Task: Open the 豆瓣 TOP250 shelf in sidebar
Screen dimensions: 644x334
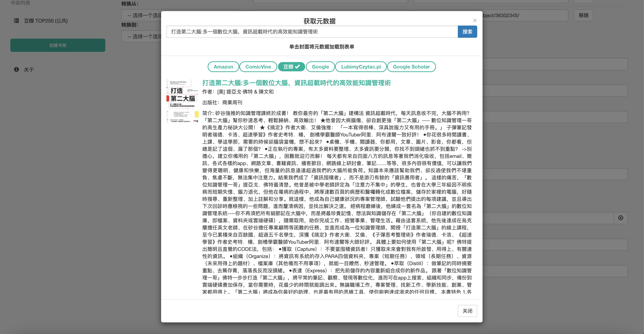Action: pyautogui.click(x=46, y=21)
